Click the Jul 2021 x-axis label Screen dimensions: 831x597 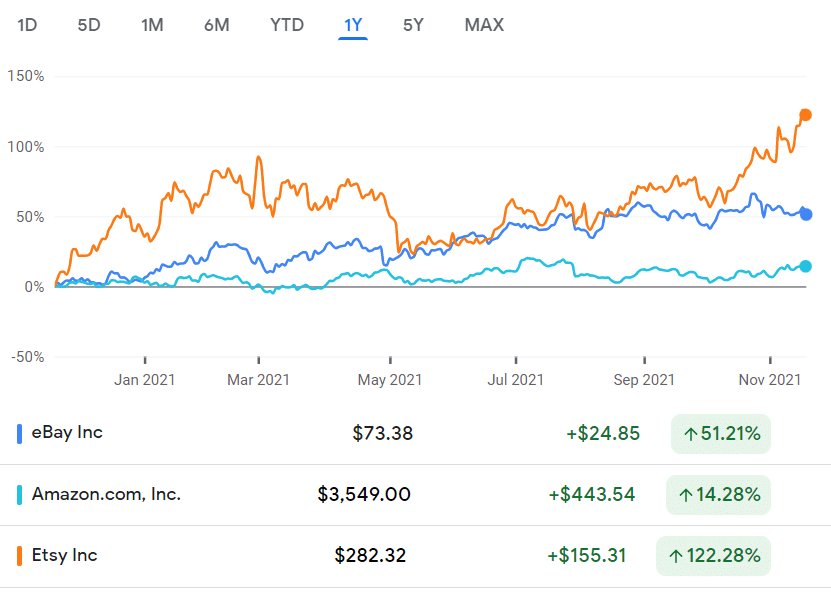point(516,380)
